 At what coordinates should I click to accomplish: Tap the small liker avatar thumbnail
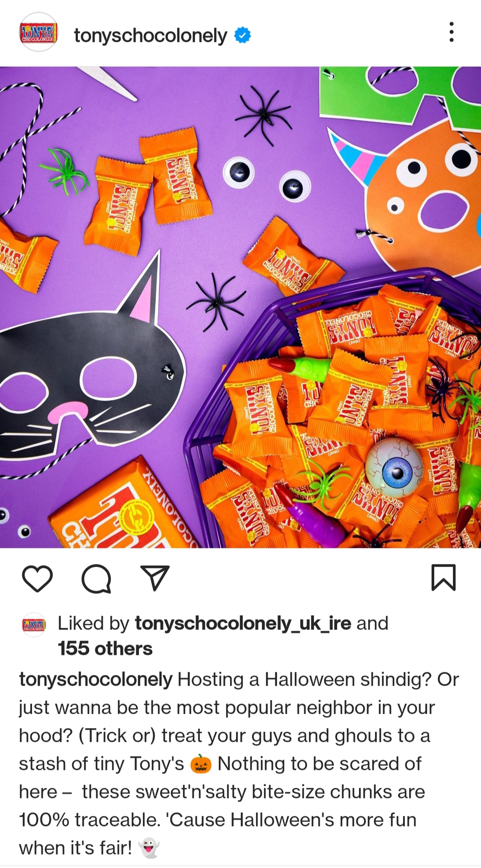(34, 625)
